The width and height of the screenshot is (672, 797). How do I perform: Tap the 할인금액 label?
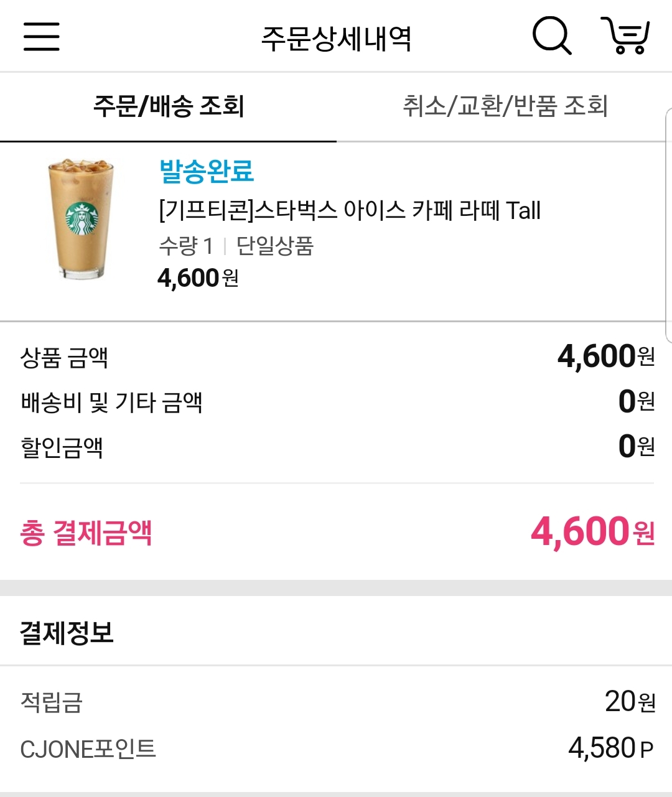[x=62, y=447]
